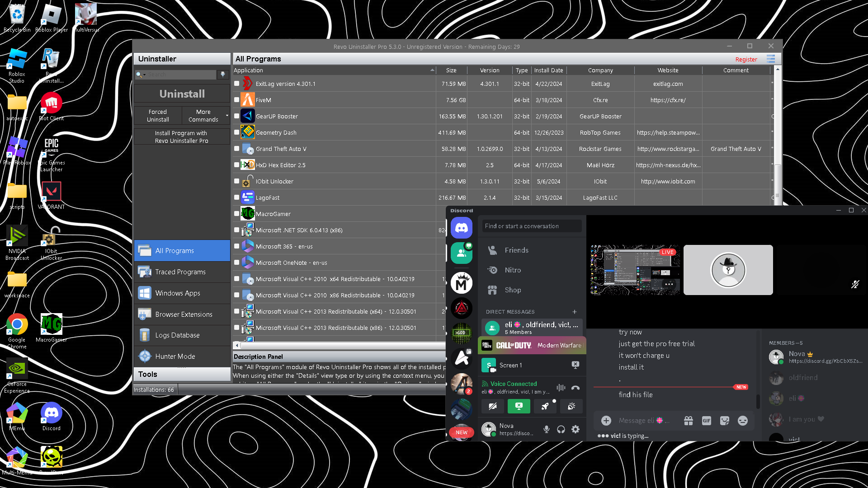Open Revo hamburger options menu icon
The image size is (868, 488).
(770, 59)
